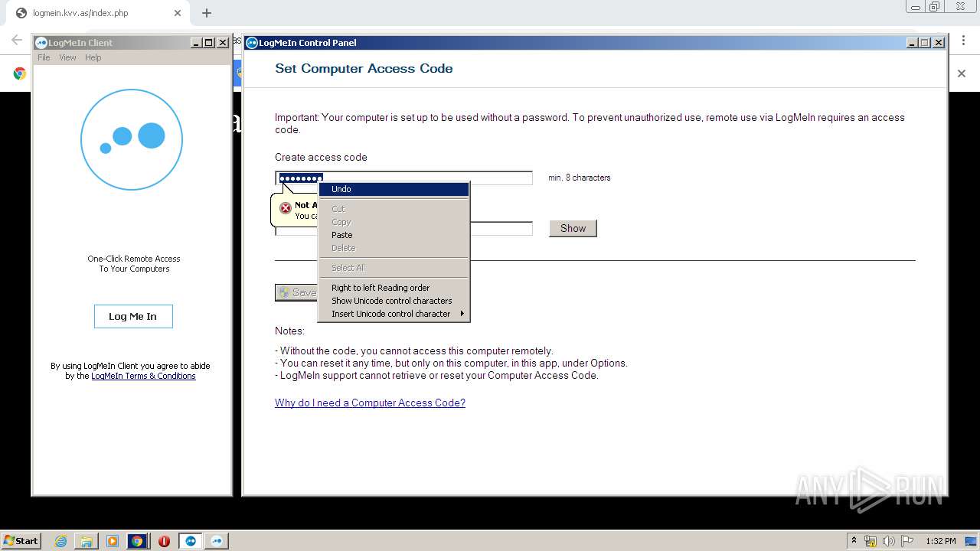This screenshot has width=980, height=551.
Task: Dismiss the Chrome bar with X at right
Action: click(x=962, y=73)
